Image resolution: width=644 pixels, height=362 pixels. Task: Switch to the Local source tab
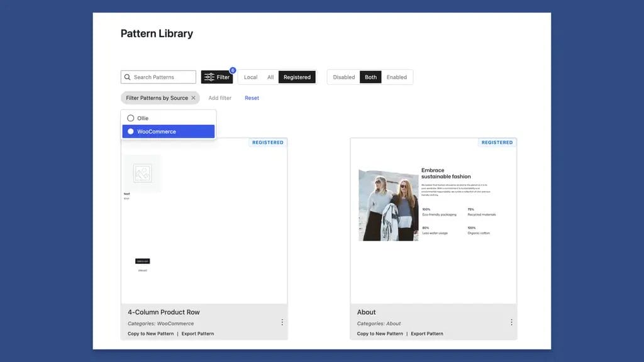tap(250, 77)
